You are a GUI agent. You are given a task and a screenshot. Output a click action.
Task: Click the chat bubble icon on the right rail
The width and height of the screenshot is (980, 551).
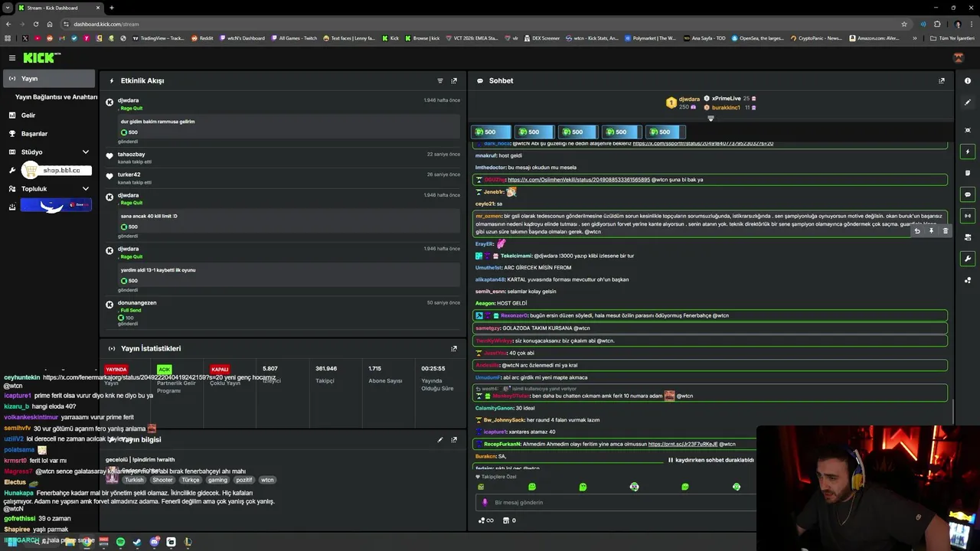(x=968, y=194)
